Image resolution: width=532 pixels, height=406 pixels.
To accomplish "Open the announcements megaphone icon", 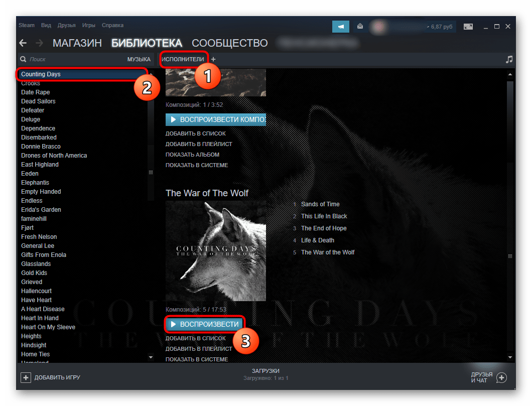I will point(341,27).
